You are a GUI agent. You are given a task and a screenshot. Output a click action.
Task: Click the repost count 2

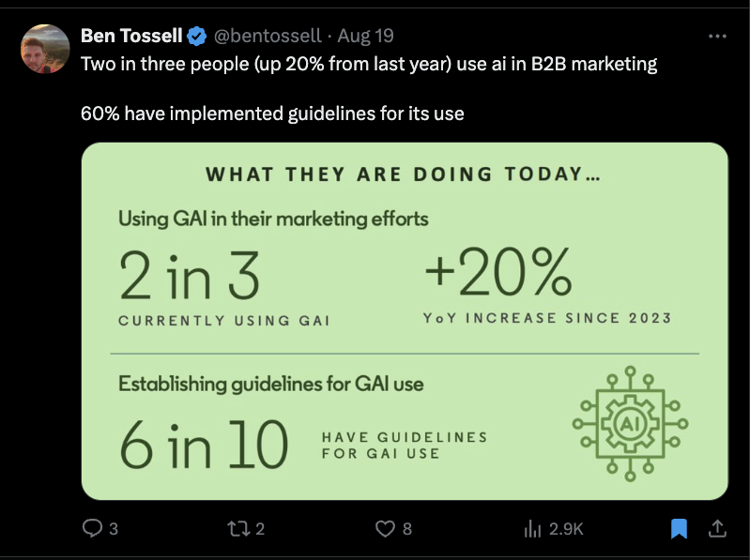point(260,529)
